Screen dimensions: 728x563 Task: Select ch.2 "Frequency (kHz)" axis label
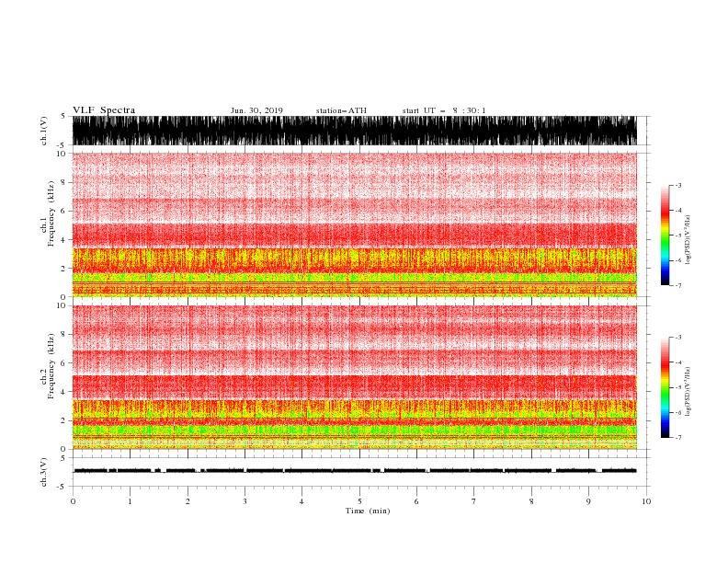(x=51, y=365)
